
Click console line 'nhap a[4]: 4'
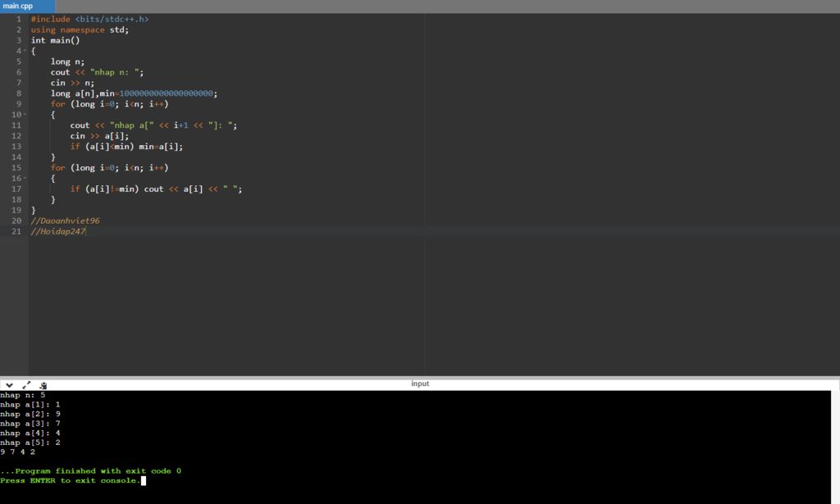30,434
